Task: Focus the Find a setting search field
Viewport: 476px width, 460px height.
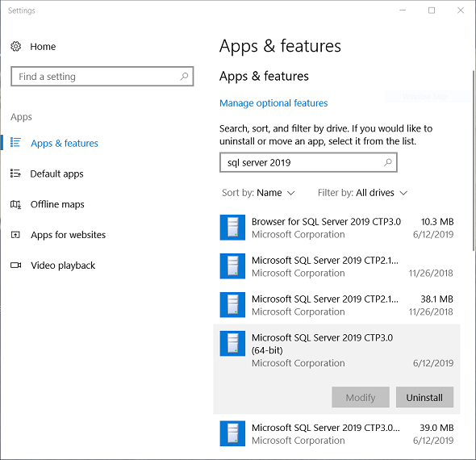Action: (x=102, y=77)
